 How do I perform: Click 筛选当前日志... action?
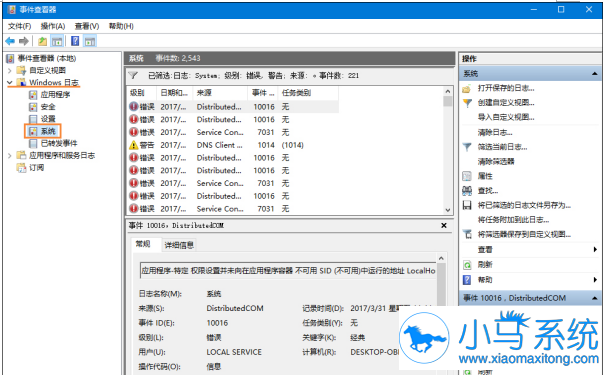pos(502,147)
